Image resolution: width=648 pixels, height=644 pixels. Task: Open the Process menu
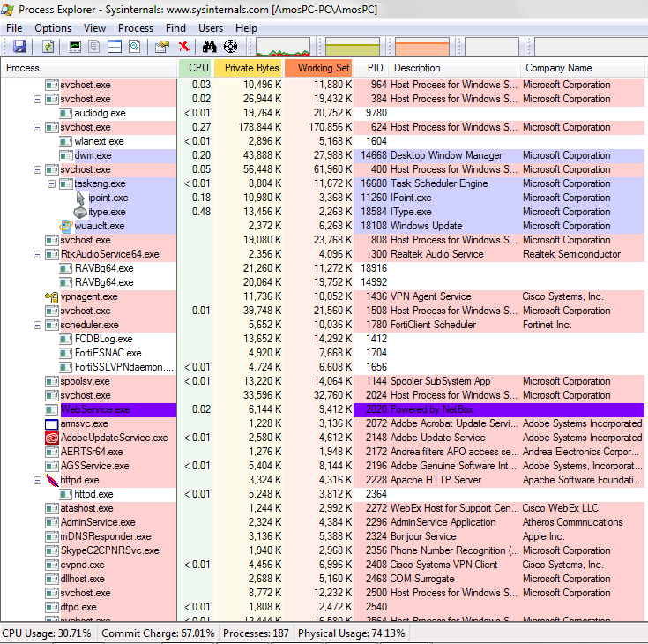pyautogui.click(x=136, y=28)
